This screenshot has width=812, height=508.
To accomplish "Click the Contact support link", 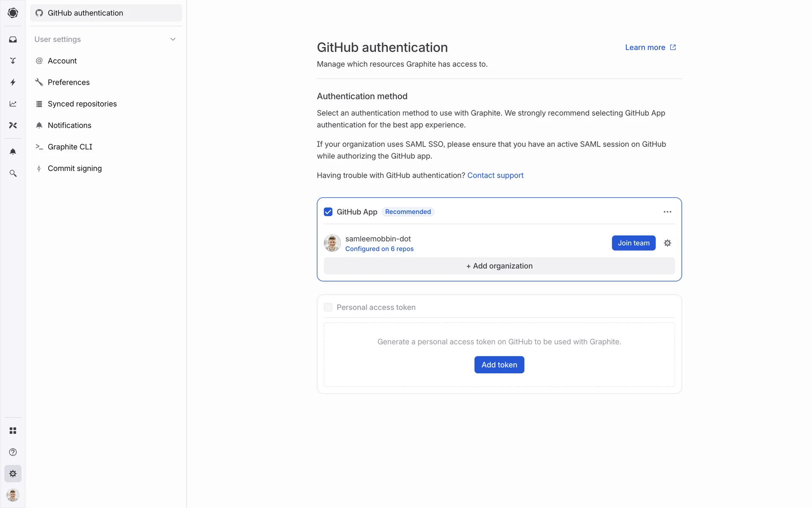I will pyautogui.click(x=495, y=175).
